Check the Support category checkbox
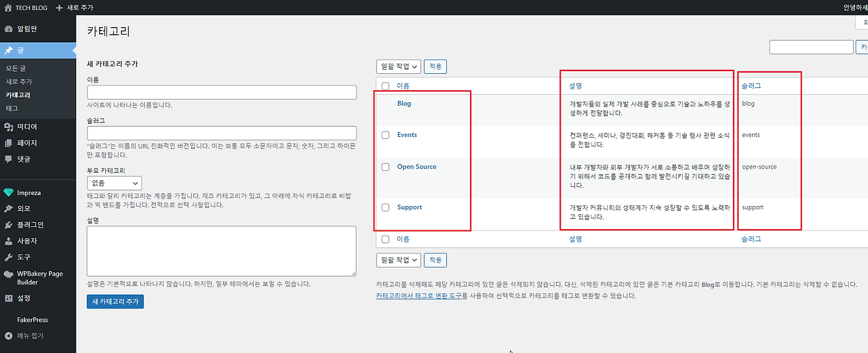 coord(386,207)
